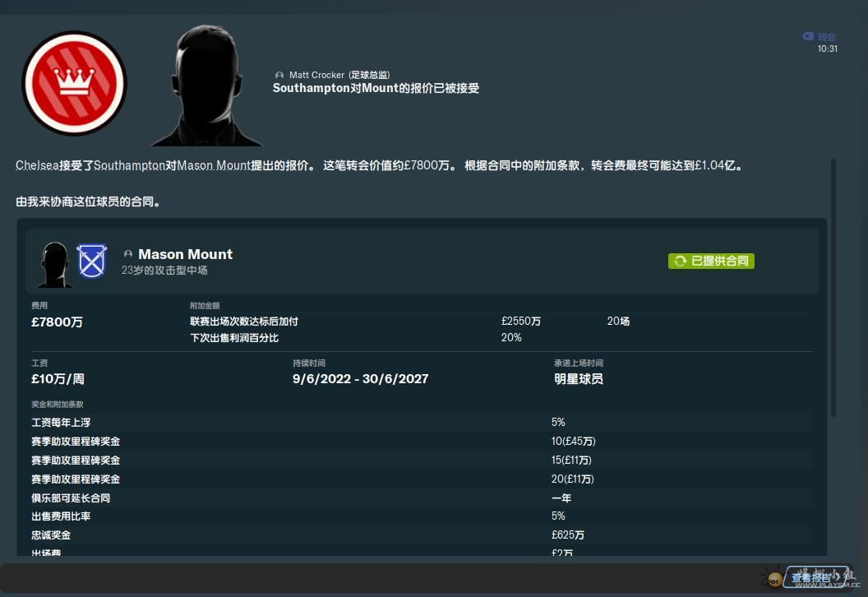This screenshot has width=868, height=597.
Task: Click the person icon before Mason Mount name
Action: point(128,255)
